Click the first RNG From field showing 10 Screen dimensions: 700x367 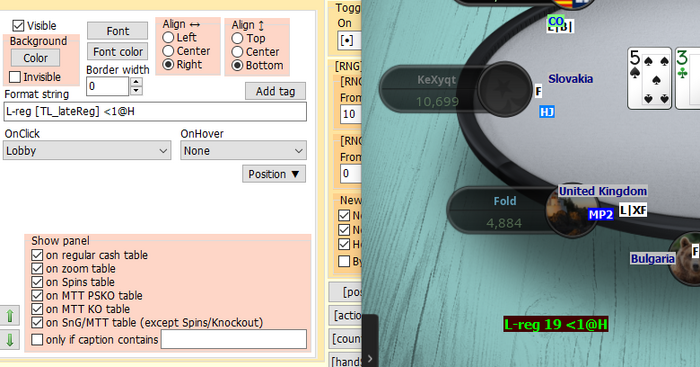[x=350, y=114]
